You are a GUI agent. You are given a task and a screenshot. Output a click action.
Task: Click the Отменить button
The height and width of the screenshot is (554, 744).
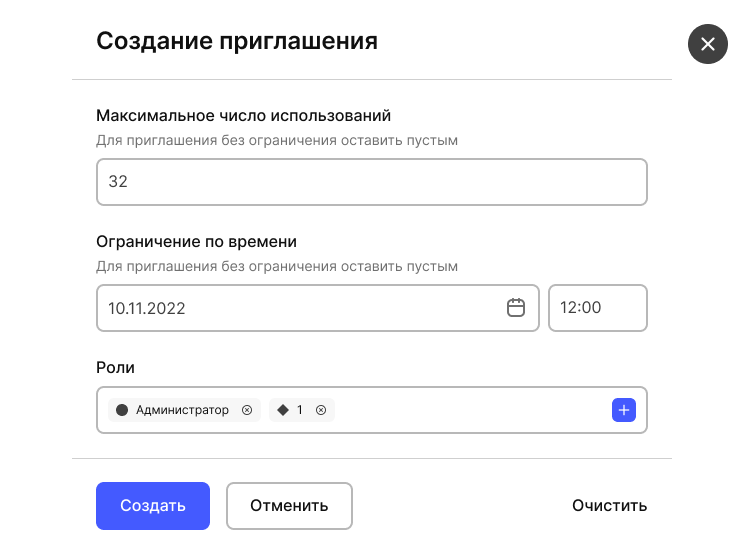coord(289,506)
